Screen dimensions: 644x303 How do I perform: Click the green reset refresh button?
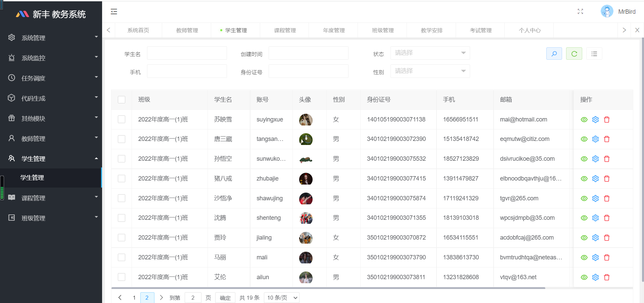[x=574, y=54]
